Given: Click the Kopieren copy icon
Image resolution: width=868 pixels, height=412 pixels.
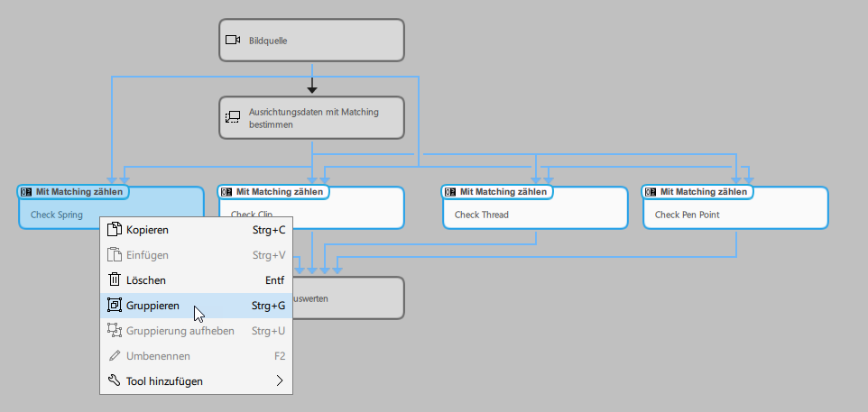Looking at the screenshot, I should click(x=114, y=230).
